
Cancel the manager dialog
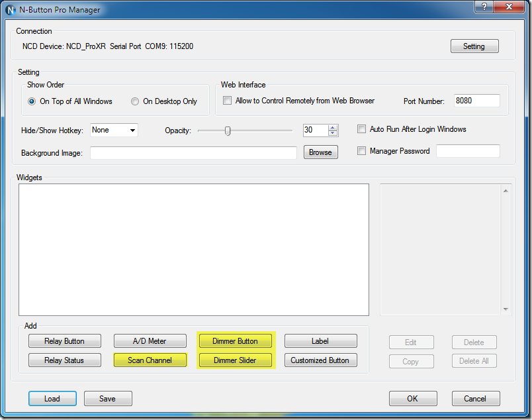click(476, 398)
